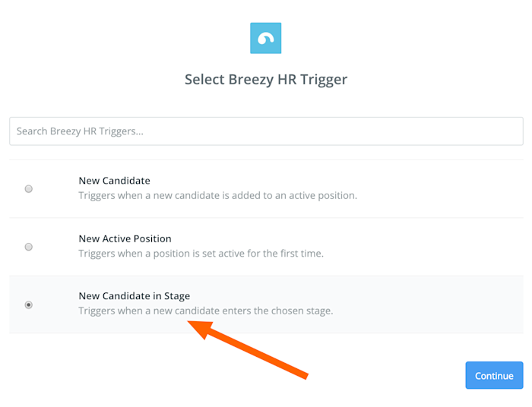532x407 pixels.
Task: Click the "New Candidate" trigger title
Action: (x=114, y=181)
